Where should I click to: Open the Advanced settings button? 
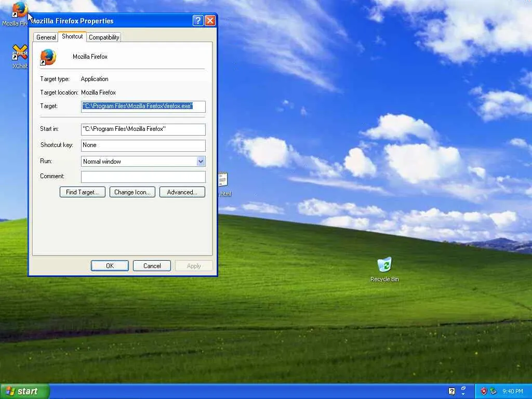[182, 192]
